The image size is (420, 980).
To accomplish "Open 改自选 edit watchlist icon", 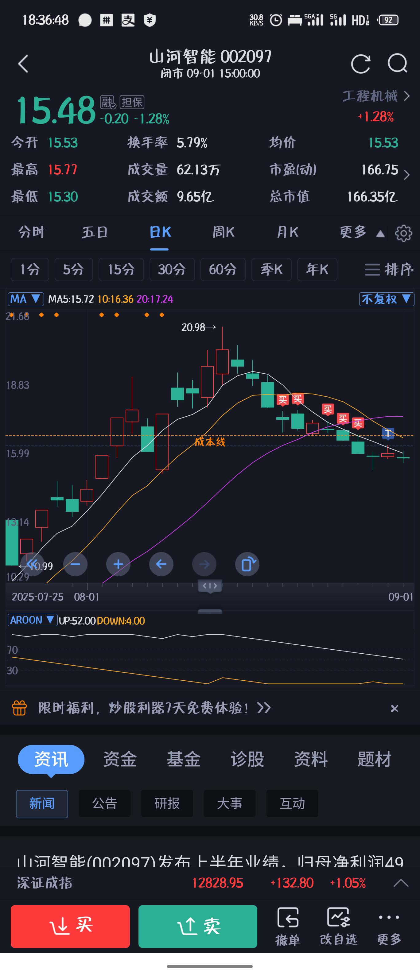I will (x=339, y=926).
